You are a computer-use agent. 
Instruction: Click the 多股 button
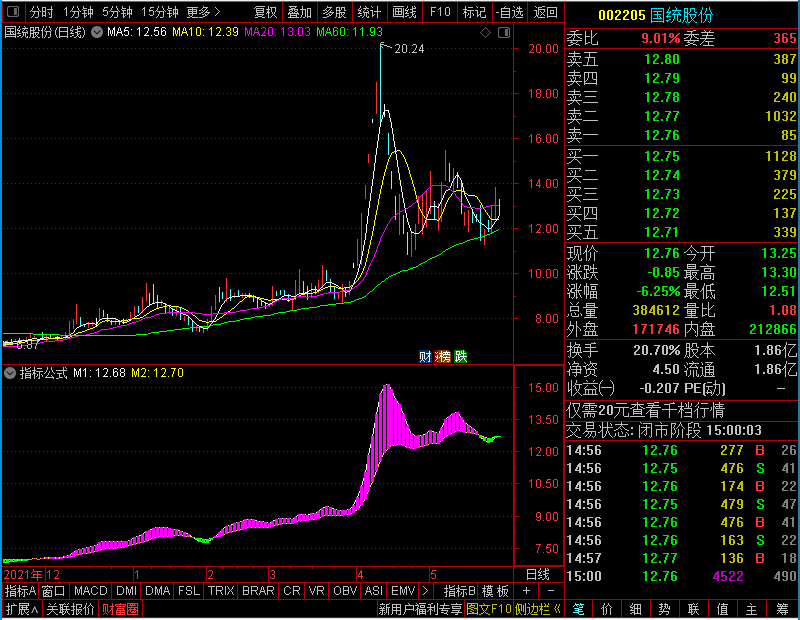(x=334, y=12)
